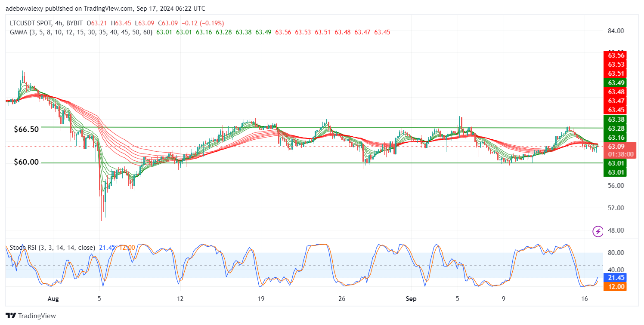Click the blue 21.45 Stoch RSI axis tag
Screen dimensions: 644x325
[x=616, y=278]
